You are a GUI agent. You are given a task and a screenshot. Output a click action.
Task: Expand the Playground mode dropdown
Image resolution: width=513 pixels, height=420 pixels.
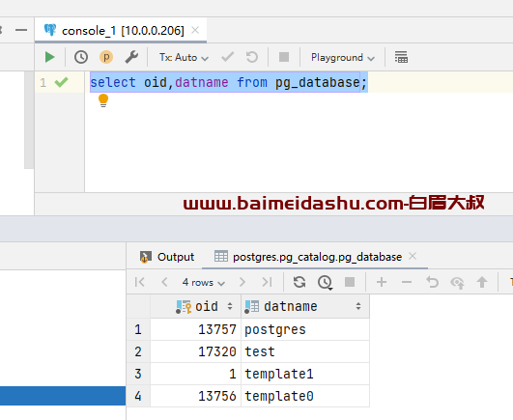pos(343,58)
